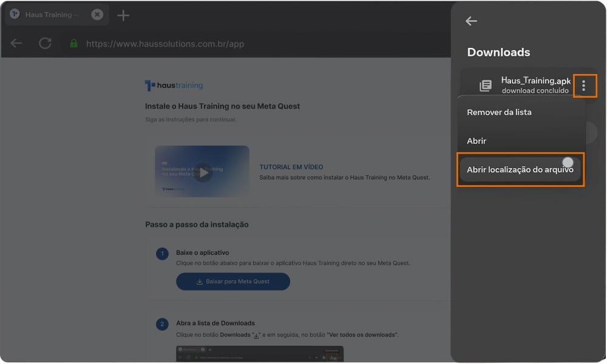Click Baixar para Meta Quest button
Viewport: 607px width, 364px height.
(x=233, y=281)
